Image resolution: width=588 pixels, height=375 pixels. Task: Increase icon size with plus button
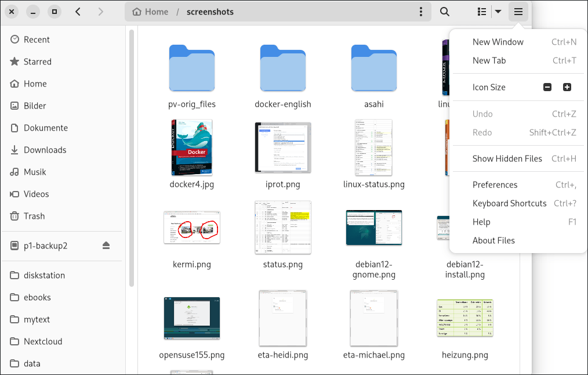(x=567, y=87)
